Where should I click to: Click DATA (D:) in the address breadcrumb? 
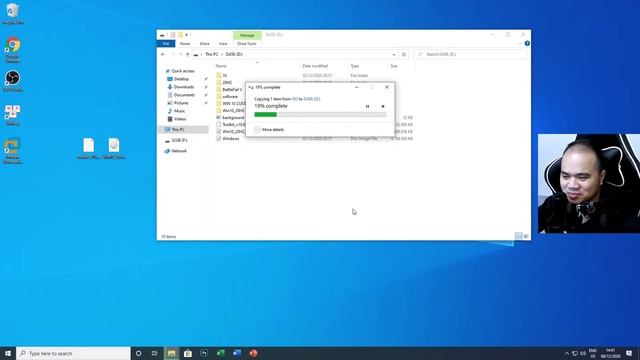(234, 54)
